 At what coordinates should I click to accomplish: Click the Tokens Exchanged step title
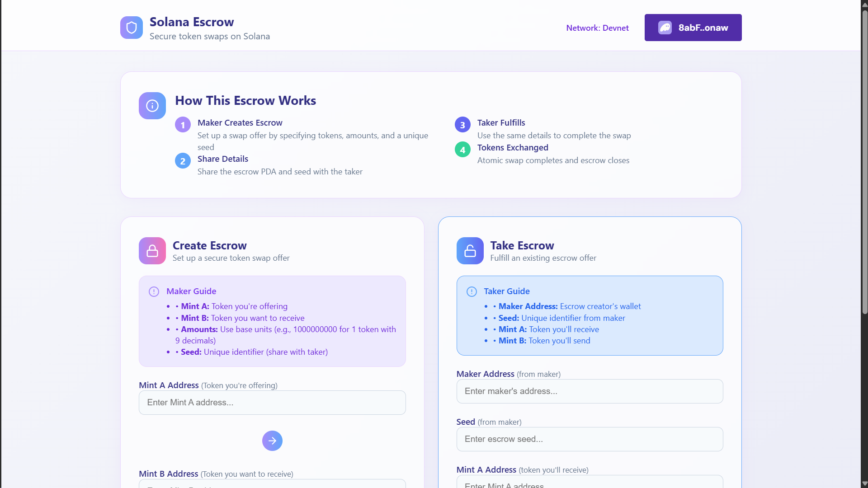513,148
